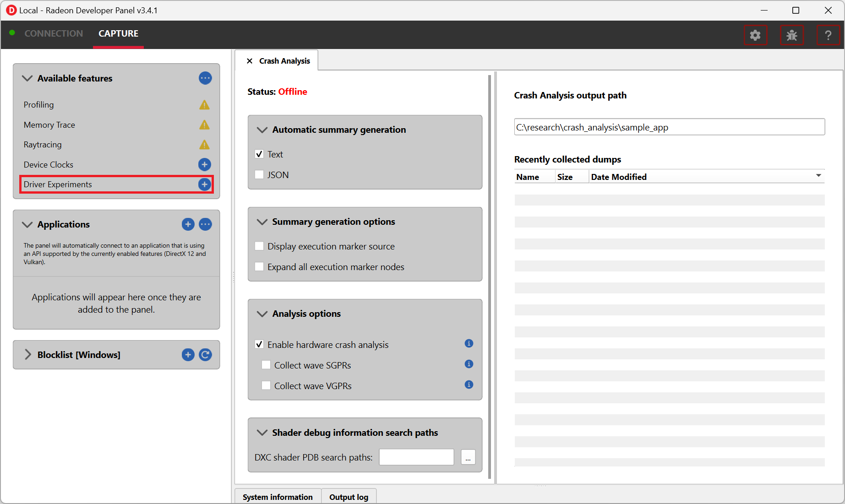845x504 pixels.
Task: Add the Device Clocks feature with plus icon
Action: [204, 164]
